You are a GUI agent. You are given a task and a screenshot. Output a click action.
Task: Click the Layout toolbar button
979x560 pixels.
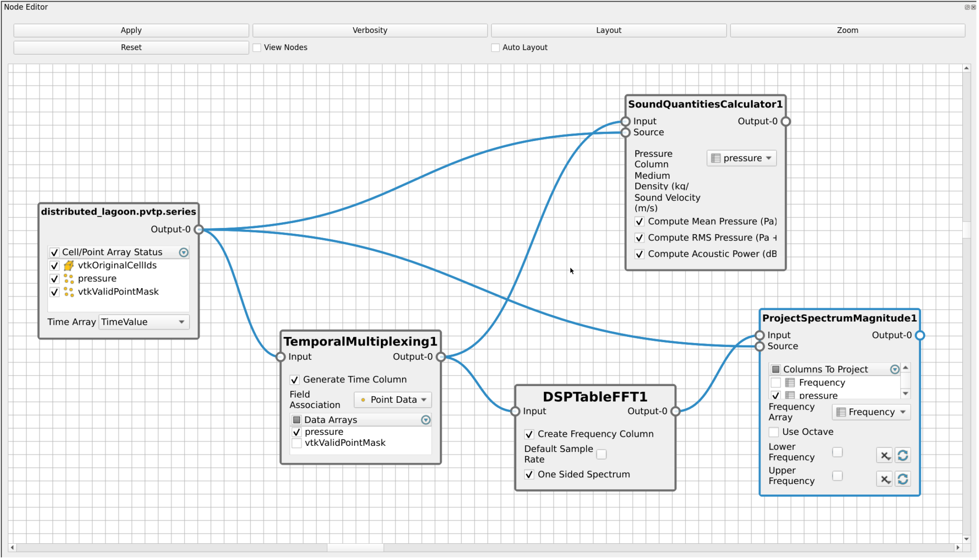point(608,30)
